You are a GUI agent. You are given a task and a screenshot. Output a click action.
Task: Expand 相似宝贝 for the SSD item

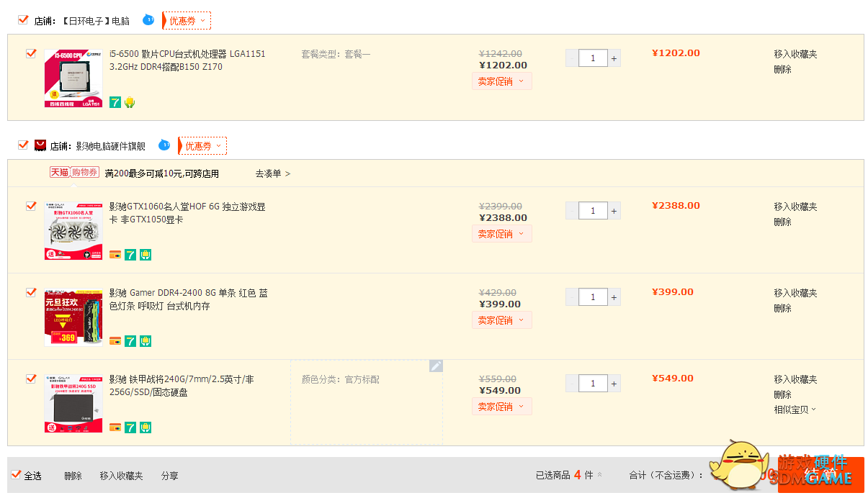coord(795,409)
